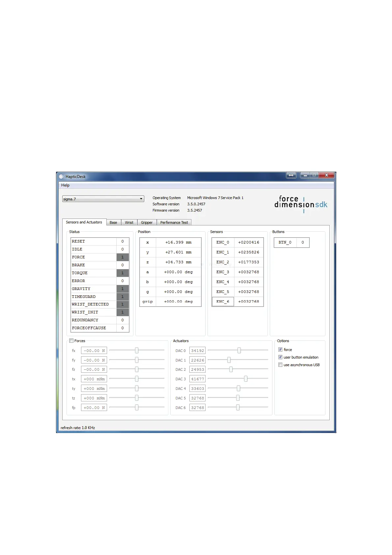392x555 pixels.
Task: Select the Sensors and Actuators tab
Action: click(84, 222)
